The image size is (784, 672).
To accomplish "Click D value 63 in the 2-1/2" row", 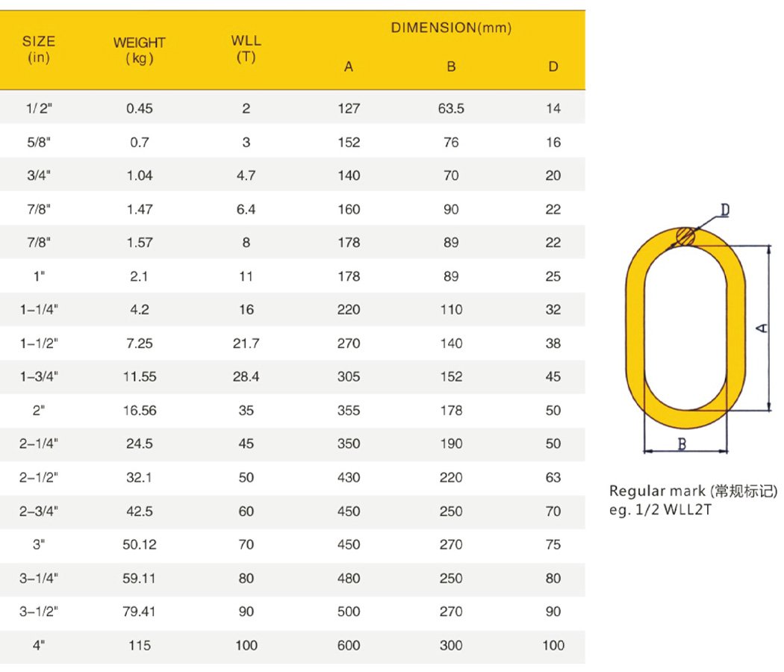I will (553, 478).
